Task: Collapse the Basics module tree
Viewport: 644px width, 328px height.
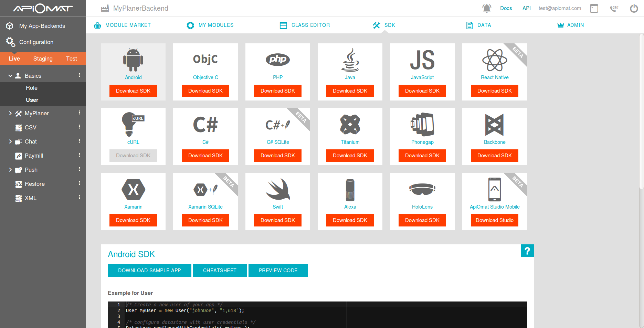Action: (x=10, y=76)
